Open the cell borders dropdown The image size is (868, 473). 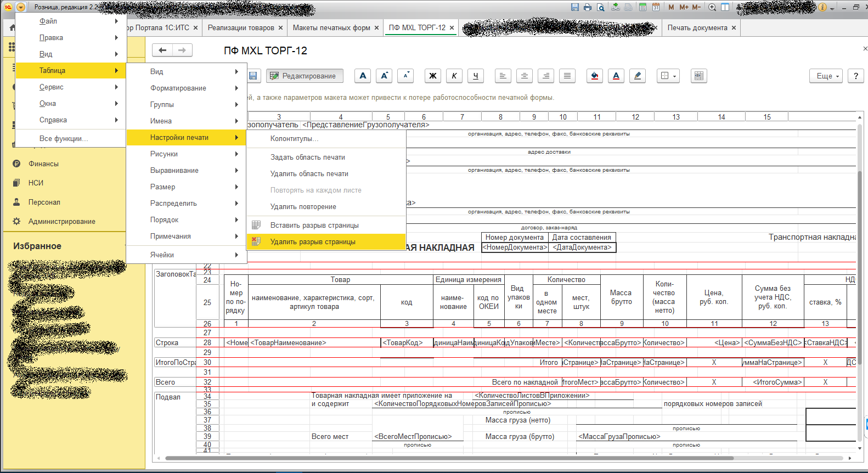[x=668, y=76]
